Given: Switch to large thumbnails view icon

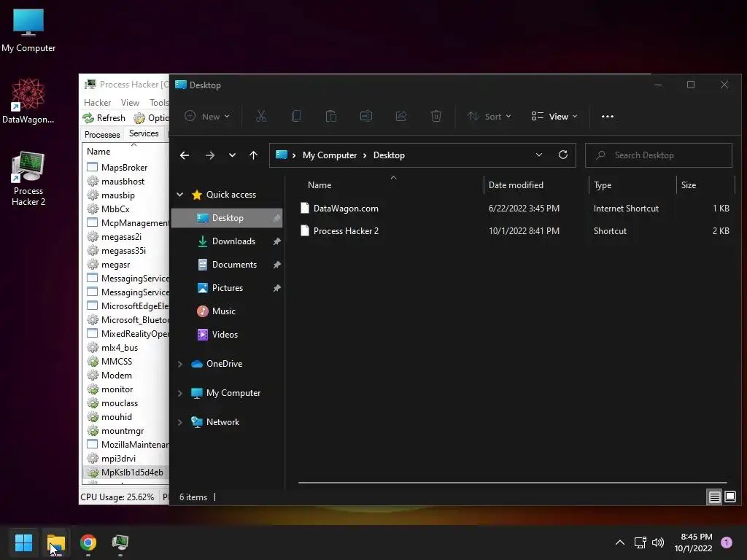Looking at the screenshot, I should point(730,497).
